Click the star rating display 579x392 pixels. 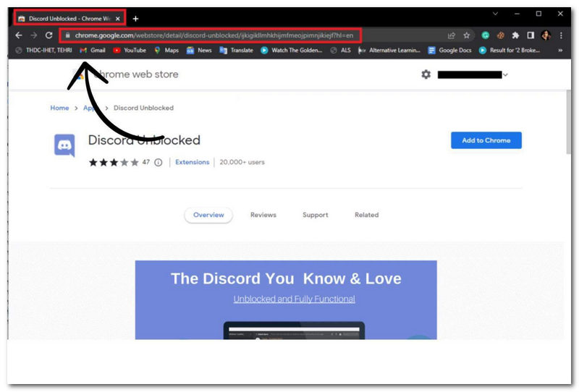[114, 163]
